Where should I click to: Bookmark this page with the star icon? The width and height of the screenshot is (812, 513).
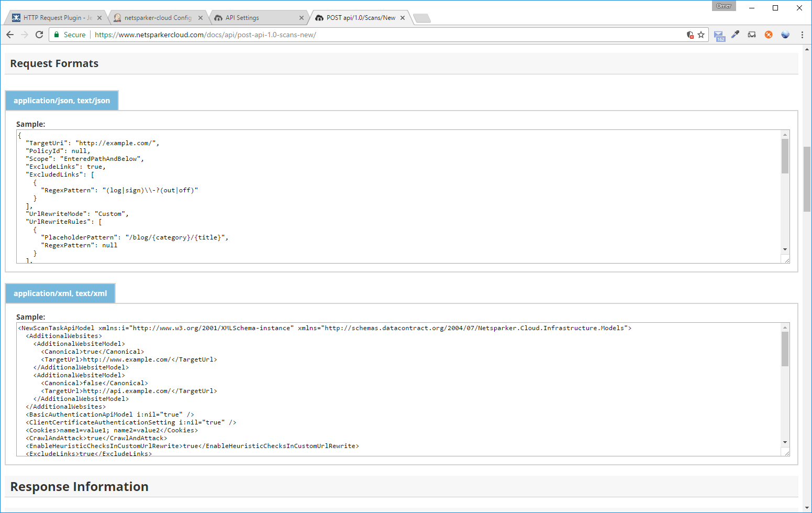[x=700, y=35]
